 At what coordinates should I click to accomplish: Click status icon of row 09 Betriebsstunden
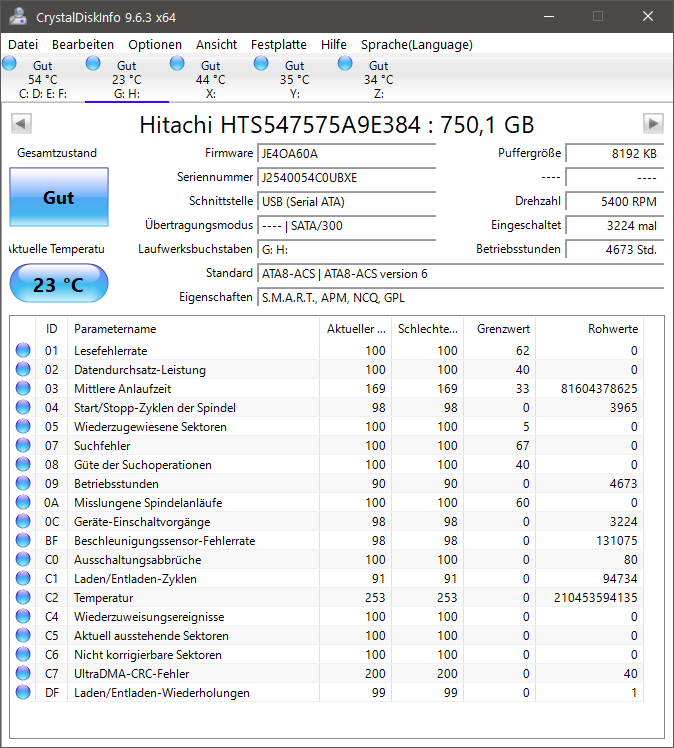coord(23,483)
